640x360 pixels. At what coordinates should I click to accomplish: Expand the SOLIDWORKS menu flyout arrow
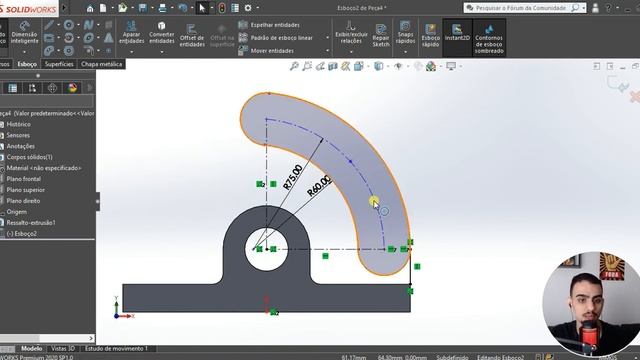pyautogui.click(x=64, y=8)
